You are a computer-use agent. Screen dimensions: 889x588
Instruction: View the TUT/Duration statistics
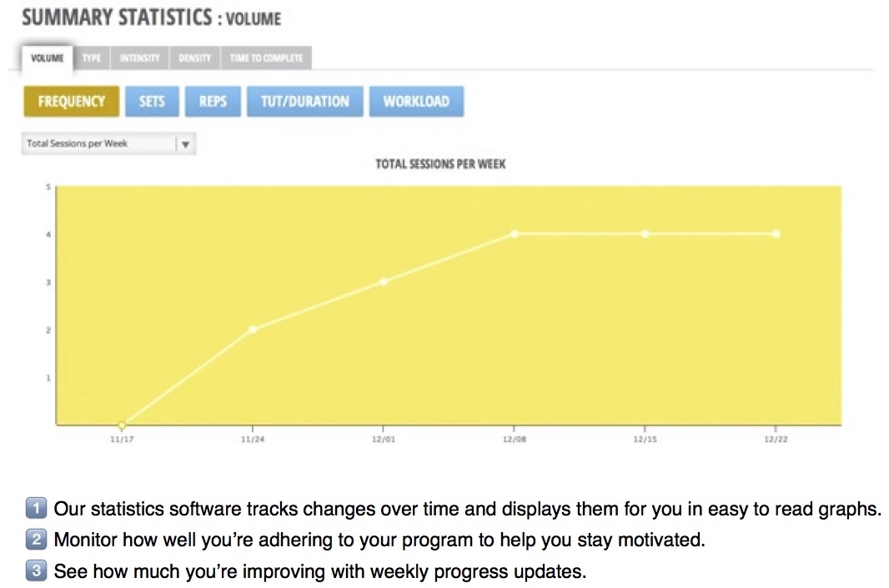[x=305, y=102]
